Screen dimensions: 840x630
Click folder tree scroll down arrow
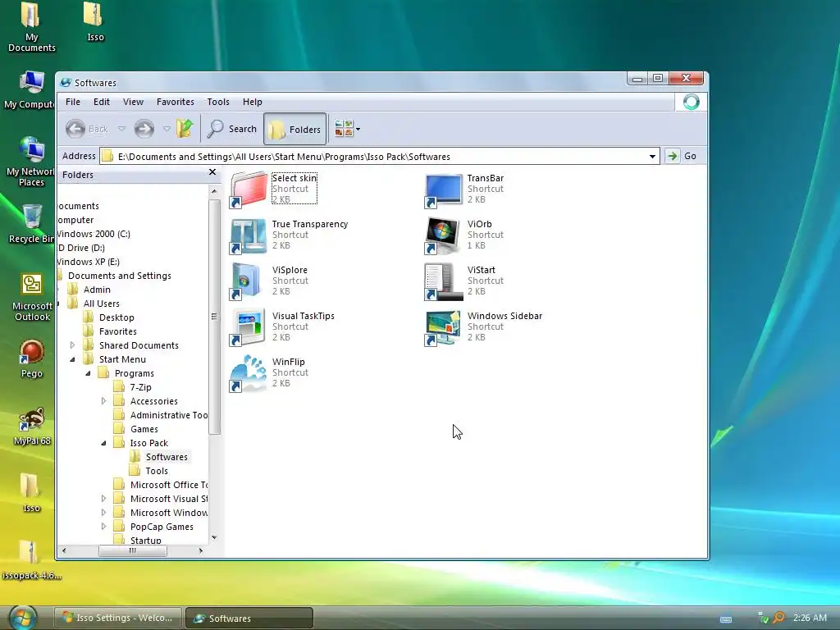[x=214, y=537]
